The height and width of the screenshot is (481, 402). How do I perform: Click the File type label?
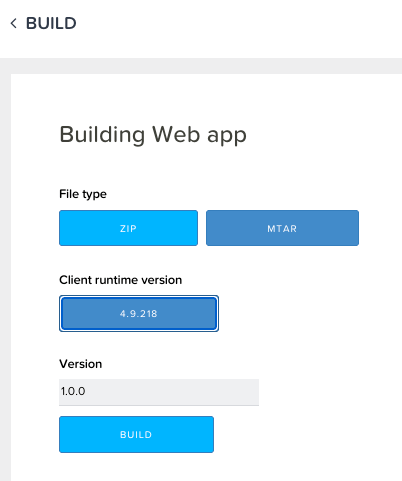coord(83,194)
